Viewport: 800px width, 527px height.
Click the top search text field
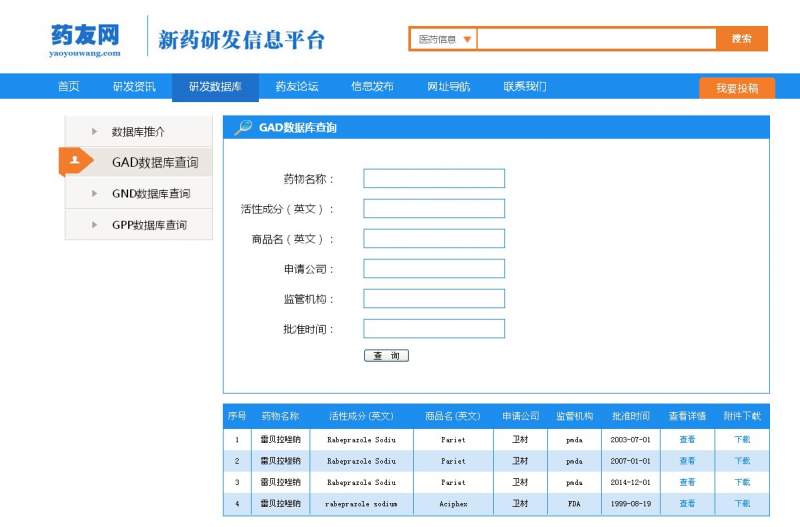pos(596,39)
